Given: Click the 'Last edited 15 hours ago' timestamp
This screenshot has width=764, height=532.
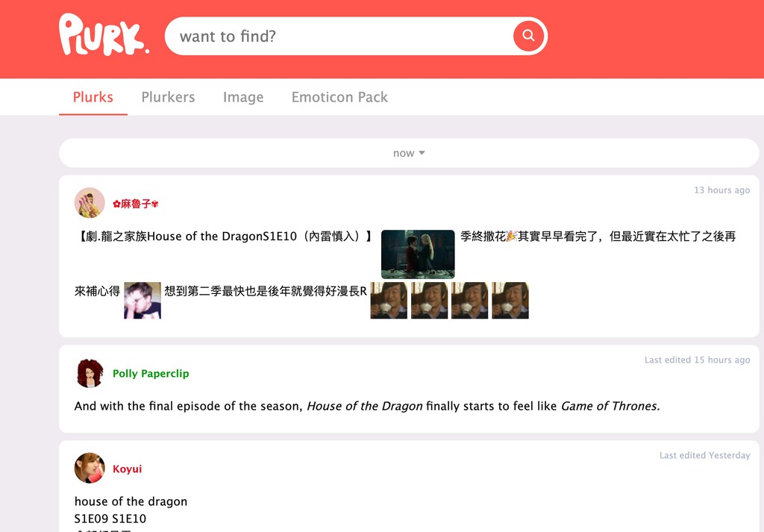Looking at the screenshot, I should [698, 360].
